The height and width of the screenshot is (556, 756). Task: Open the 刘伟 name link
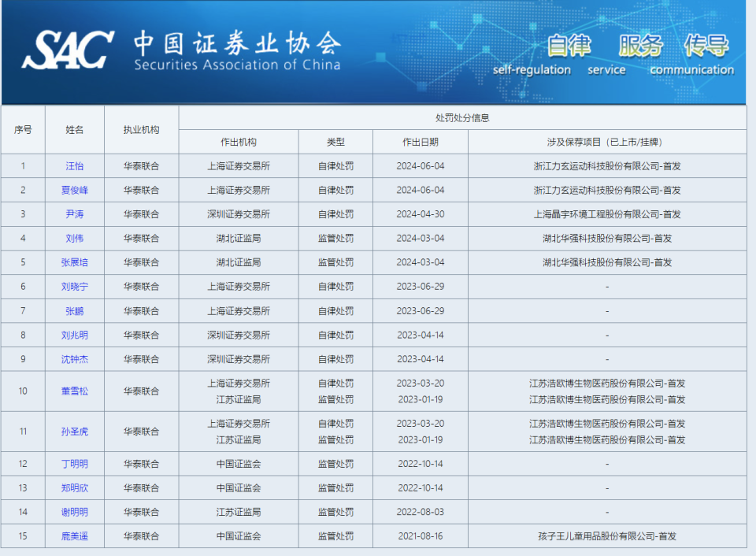click(x=75, y=238)
